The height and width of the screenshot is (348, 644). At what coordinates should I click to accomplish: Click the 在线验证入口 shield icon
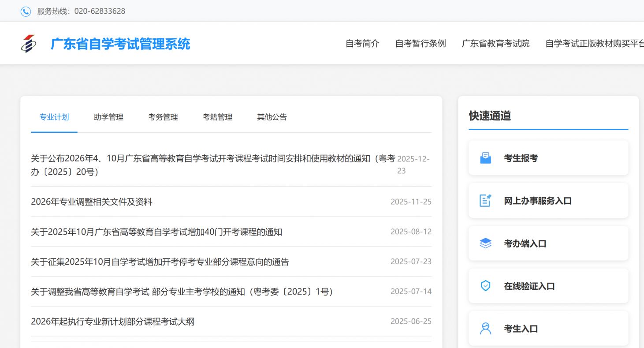[485, 286]
